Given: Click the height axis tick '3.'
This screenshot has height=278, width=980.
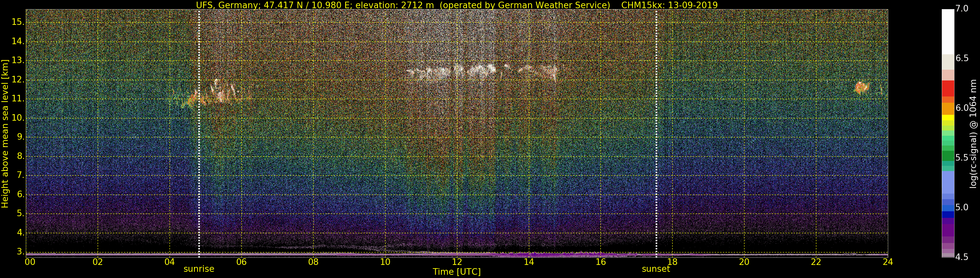Looking at the screenshot, I should [x=20, y=252].
